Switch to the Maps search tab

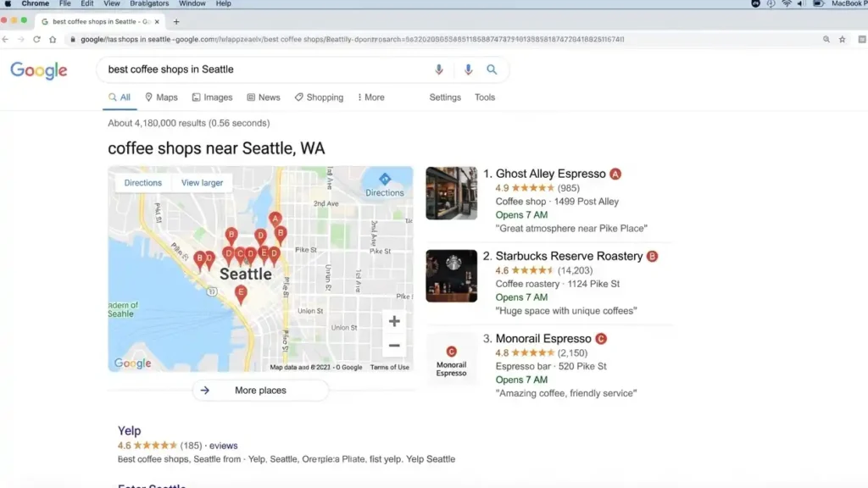point(161,97)
